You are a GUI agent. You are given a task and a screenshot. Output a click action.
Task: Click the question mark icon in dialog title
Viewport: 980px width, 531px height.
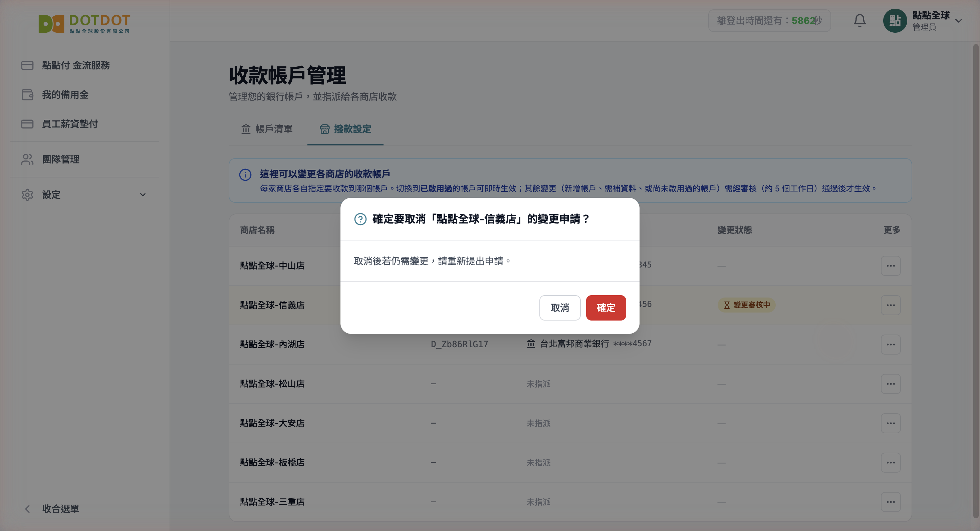[x=360, y=219]
